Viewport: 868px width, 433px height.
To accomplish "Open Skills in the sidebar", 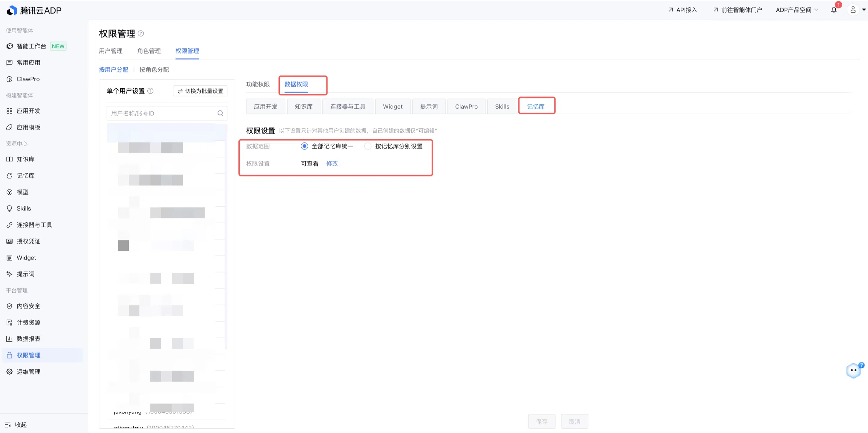I will pyautogui.click(x=24, y=208).
